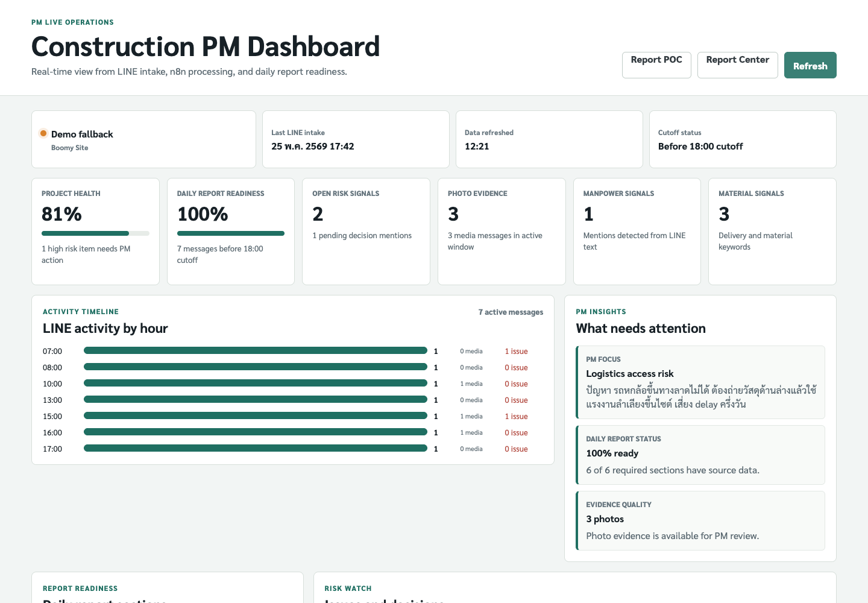Open the Photo Evidence card
This screenshot has height=603, width=868.
[502, 232]
